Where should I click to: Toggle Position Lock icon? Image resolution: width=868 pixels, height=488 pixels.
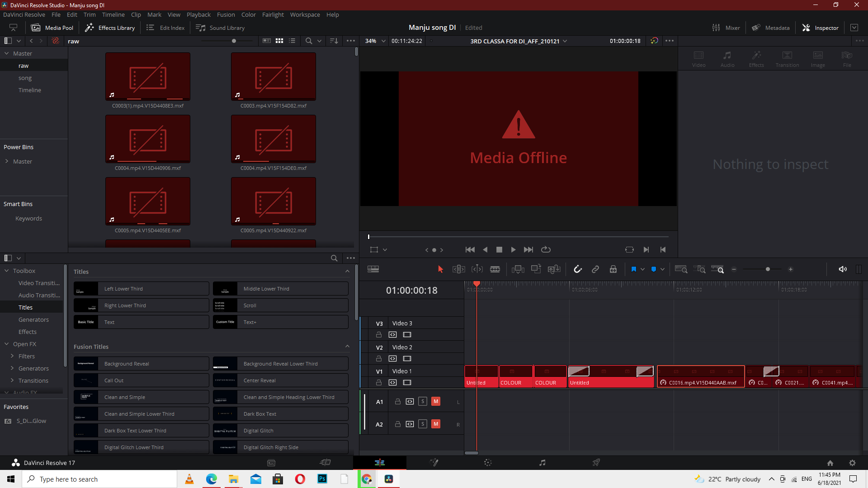(x=613, y=269)
